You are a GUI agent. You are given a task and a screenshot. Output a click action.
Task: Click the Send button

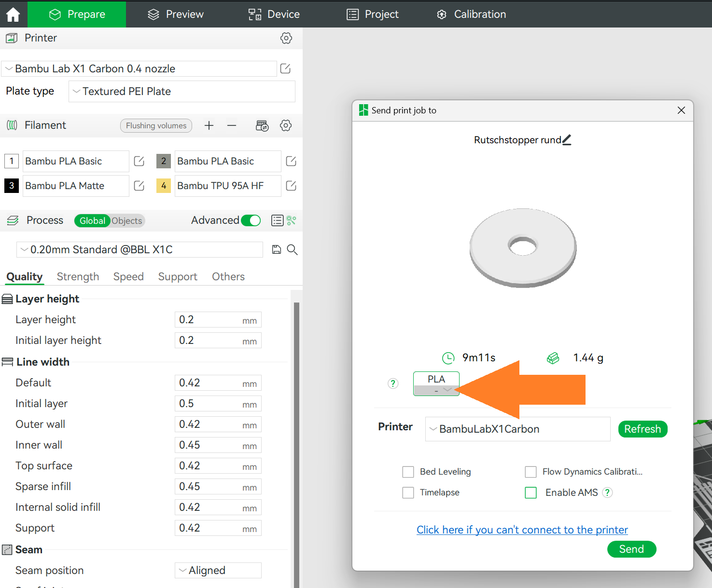(631, 549)
